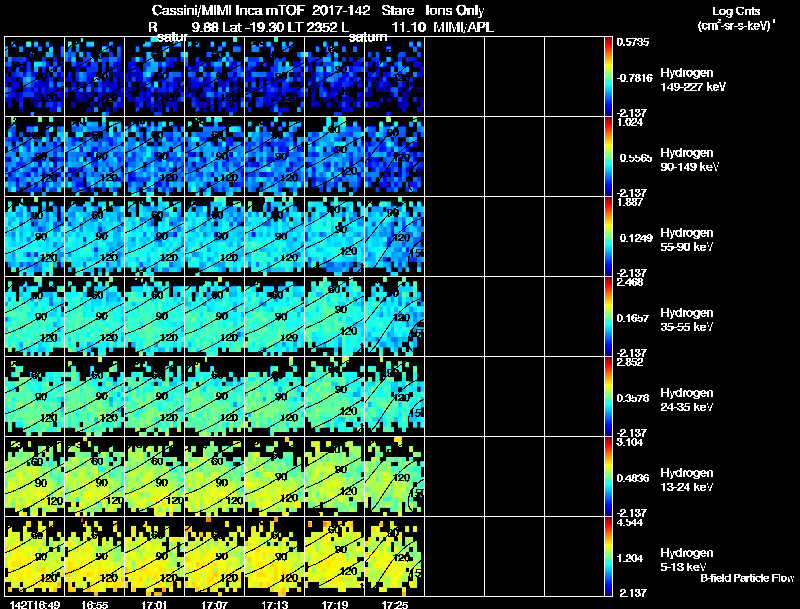Select the color bar next to Hydrogen 35-55 keV
Screen dimensions: 800x609
pyautogui.click(x=608, y=316)
